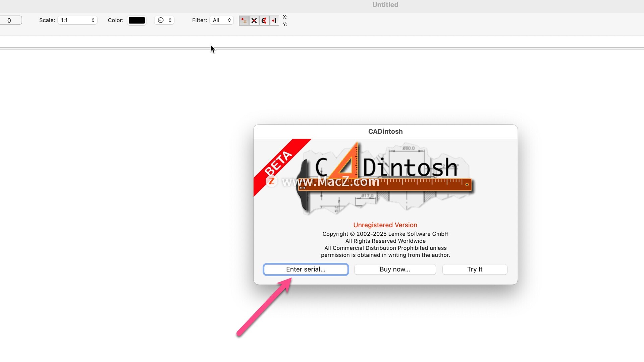Click the Unregistered Version red text
Viewport: 644px width, 362px height.
coord(385,225)
